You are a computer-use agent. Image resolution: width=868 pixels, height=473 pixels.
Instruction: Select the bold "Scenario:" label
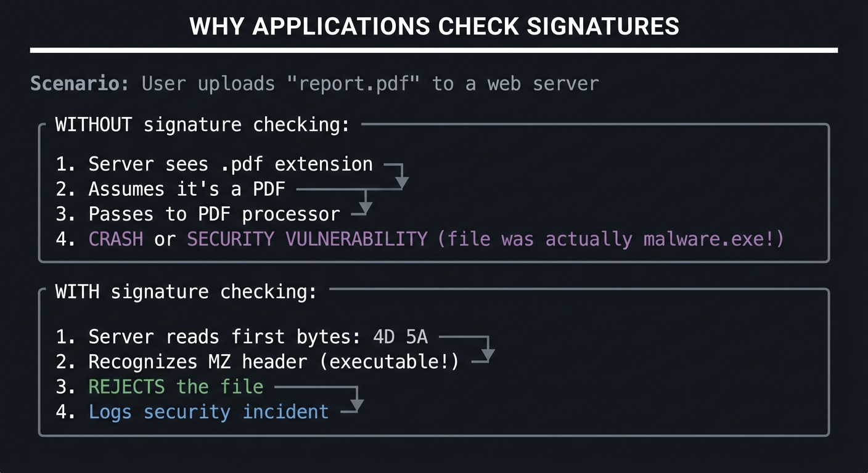click(80, 84)
